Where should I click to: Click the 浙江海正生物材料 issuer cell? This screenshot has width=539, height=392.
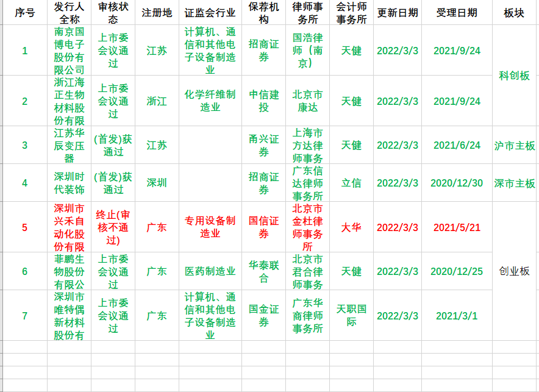pos(69,101)
